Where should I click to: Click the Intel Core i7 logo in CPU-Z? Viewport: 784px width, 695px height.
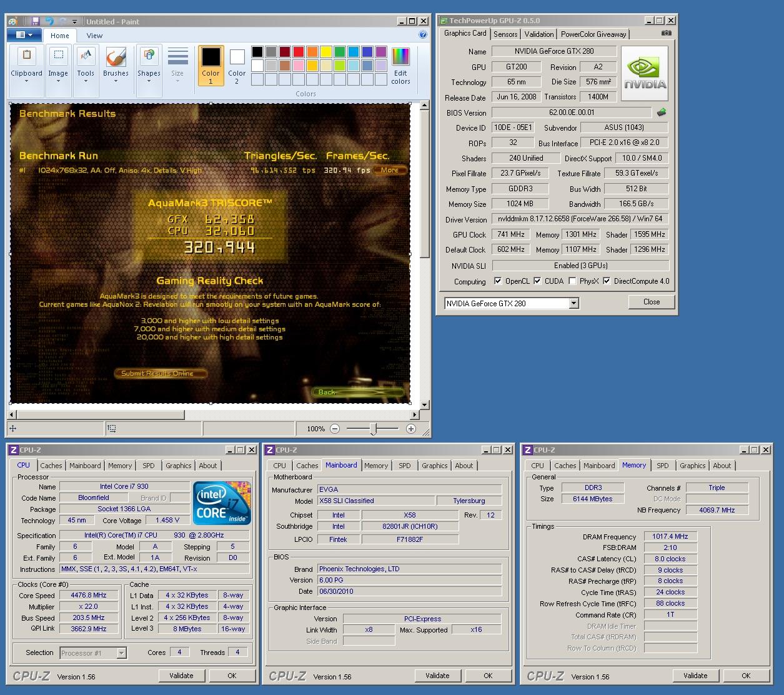click(x=222, y=502)
